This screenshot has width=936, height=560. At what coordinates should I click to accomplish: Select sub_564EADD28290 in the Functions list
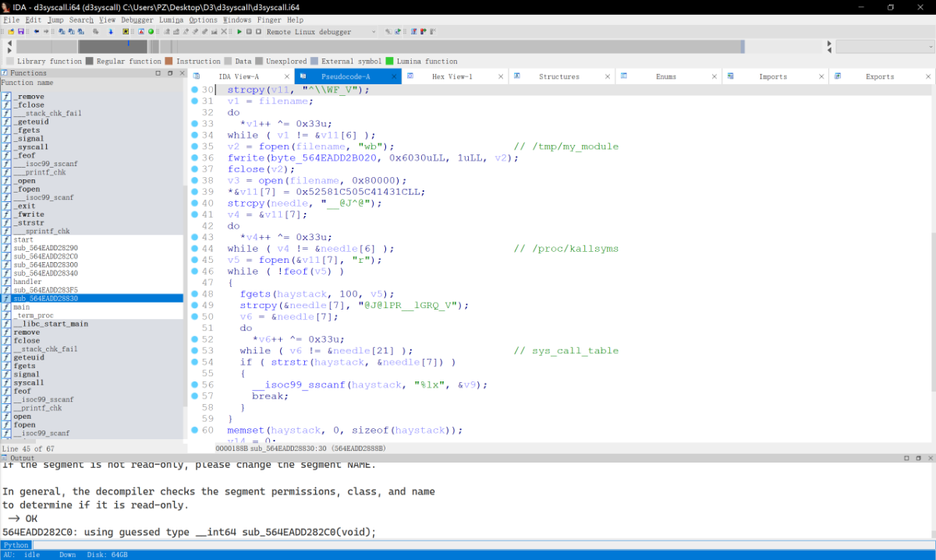tap(92, 248)
